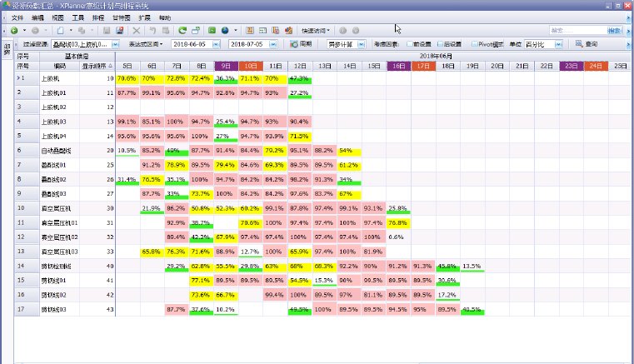Click the vertical side panel tab at left
This screenshot has width=634, height=364.
click(x=7, y=49)
